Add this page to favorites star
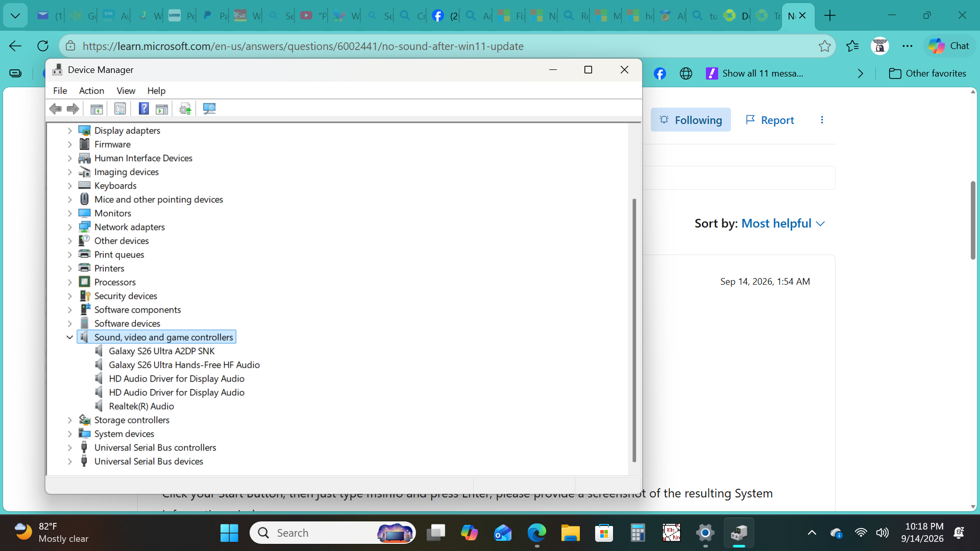980x551 pixels. pyautogui.click(x=824, y=46)
